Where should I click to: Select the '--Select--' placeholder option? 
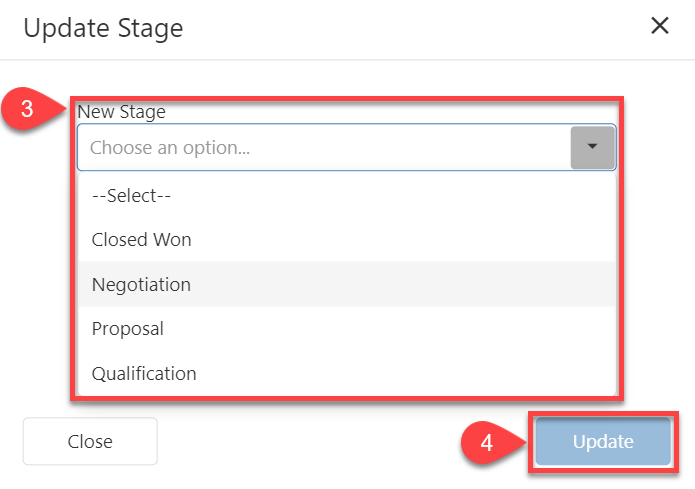[x=132, y=196]
